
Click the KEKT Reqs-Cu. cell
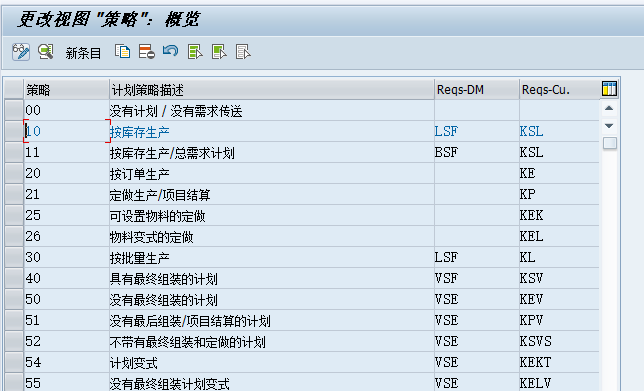(x=559, y=362)
